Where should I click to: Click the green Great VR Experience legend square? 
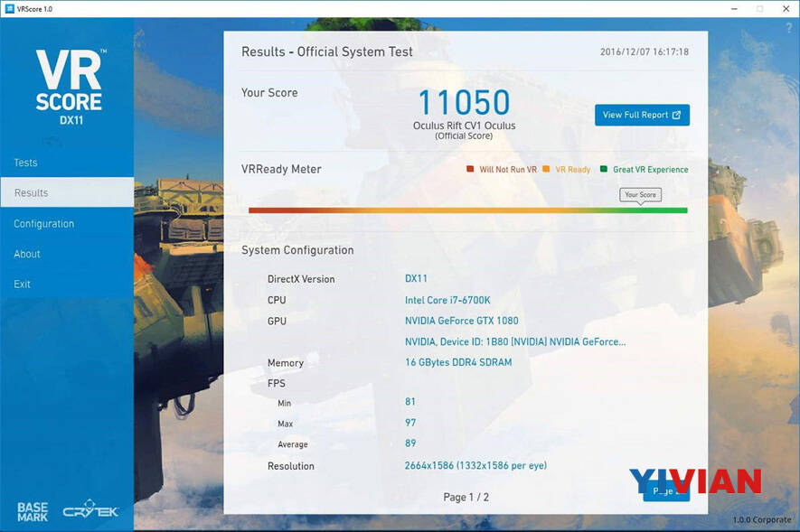604,169
